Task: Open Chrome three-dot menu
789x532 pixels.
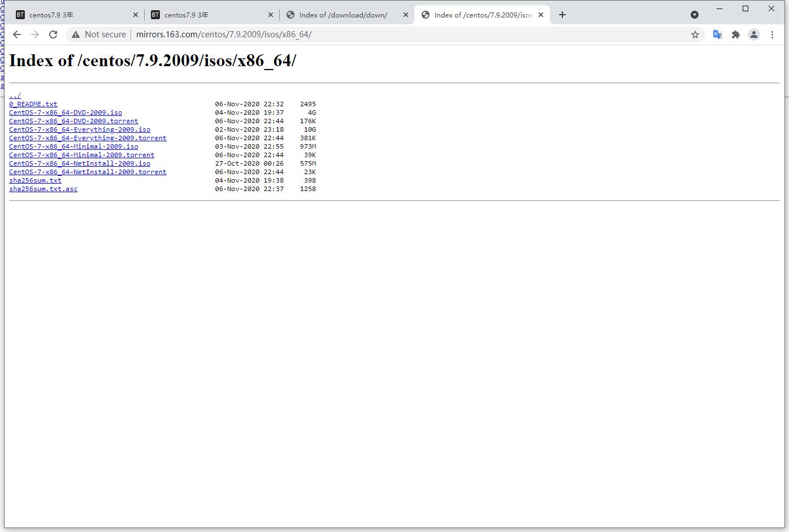Action: (x=772, y=34)
